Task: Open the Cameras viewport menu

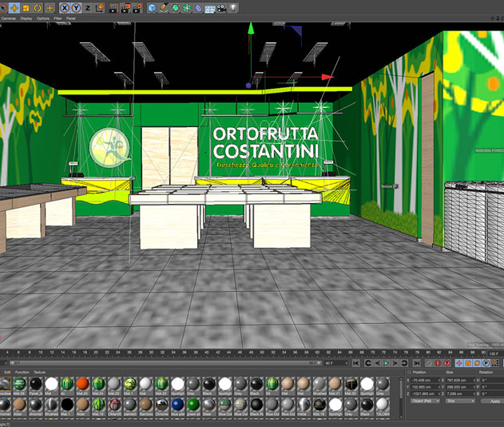Action: pyautogui.click(x=8, y=18)
